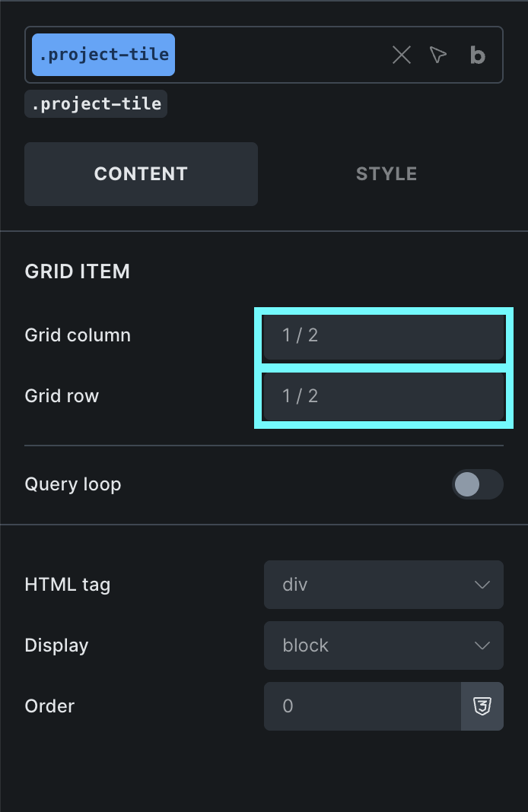Screen dimensions: 528x812
Task: Clear the class selector with the X icon
Action: [402, 55]
